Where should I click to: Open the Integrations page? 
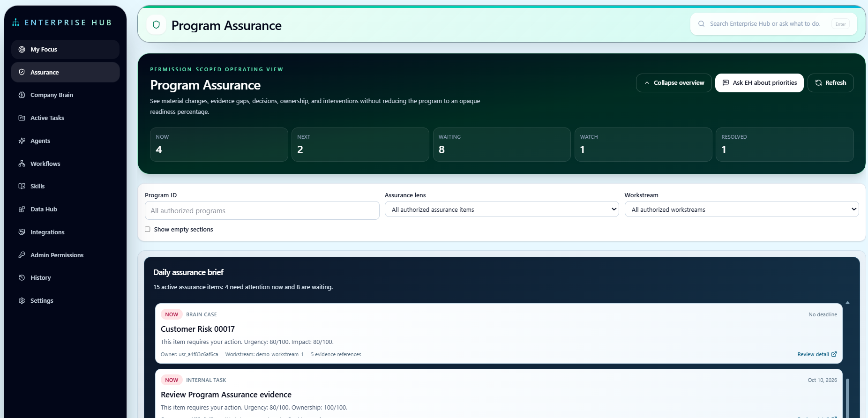click(65, 232)
